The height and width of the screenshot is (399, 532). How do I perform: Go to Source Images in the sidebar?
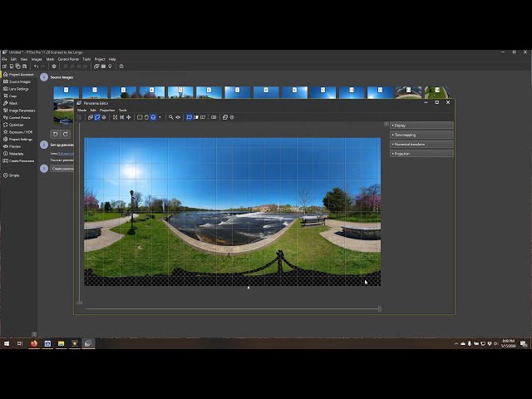(x=17, y=81)
